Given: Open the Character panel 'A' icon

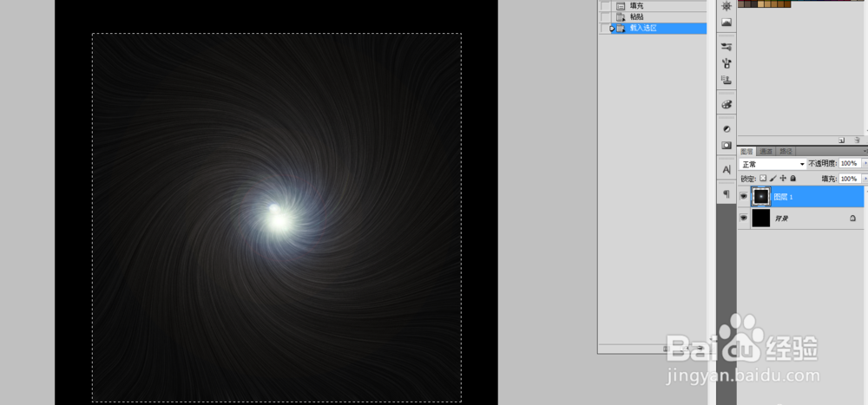Looking at the screenshot, I should 727,169.
